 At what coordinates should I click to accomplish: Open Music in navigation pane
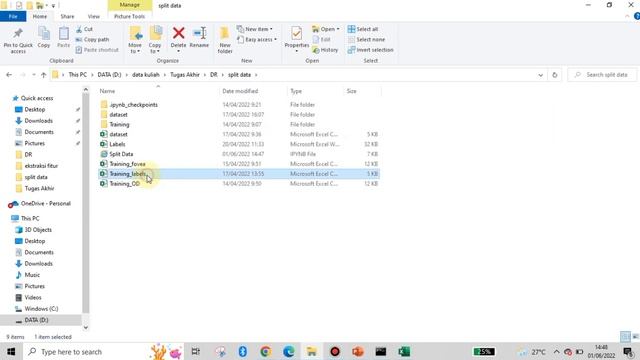[32, 275]
